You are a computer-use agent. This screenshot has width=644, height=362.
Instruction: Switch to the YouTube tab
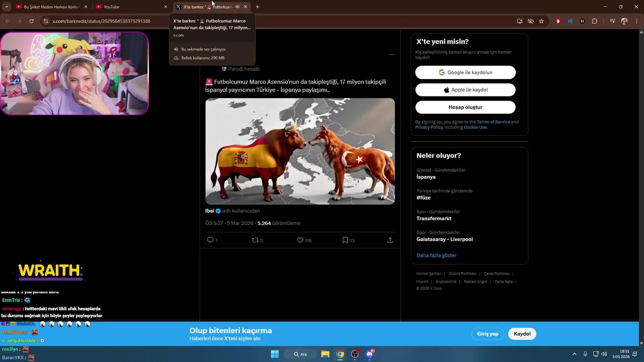click(131, 7)
